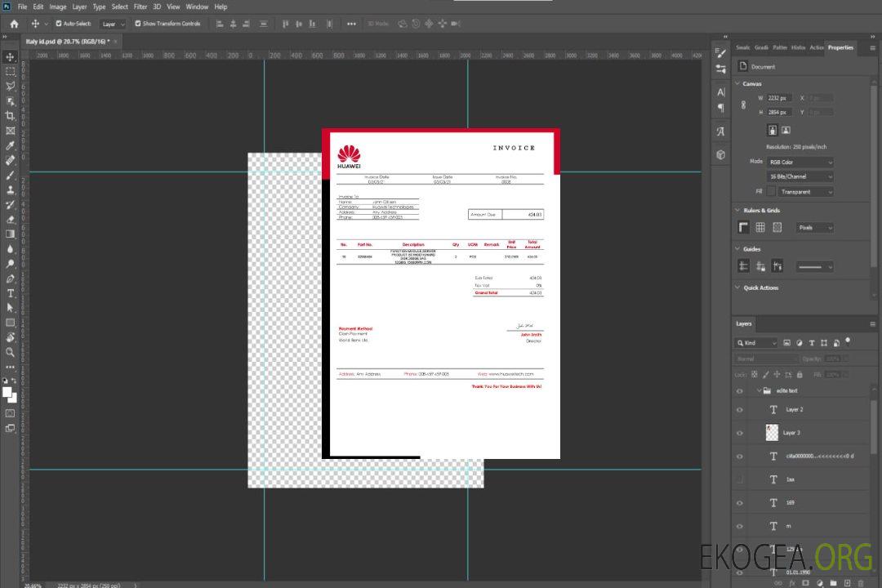Select the Crop tool

tap(11, 116)
